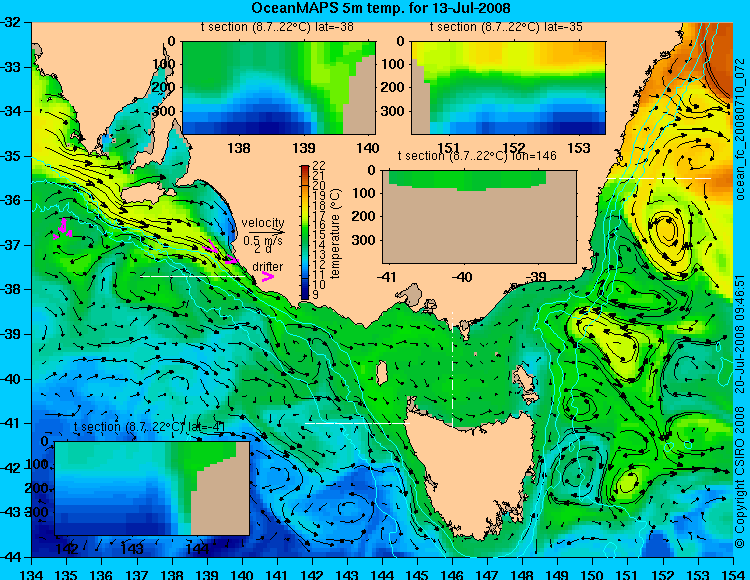Click the 22 value on temperature scale
Image resolution: width=750 pixels, height=580 pixels.
click(x=319, y=165)
